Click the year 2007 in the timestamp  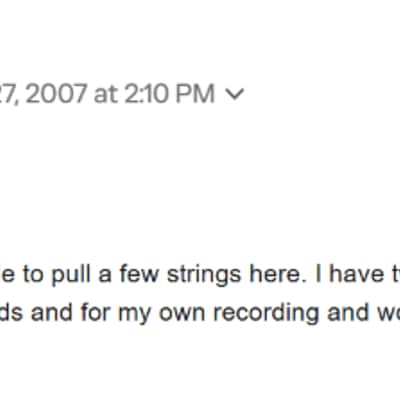[x=56, y=93]
